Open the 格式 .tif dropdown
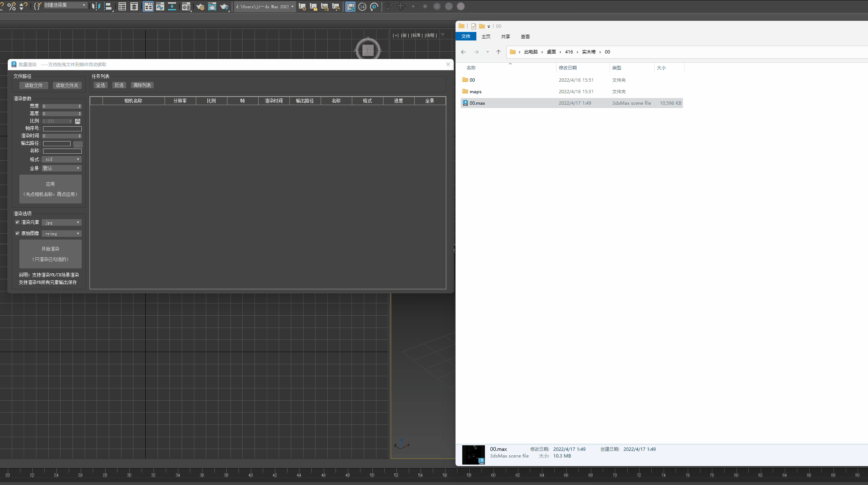868x485 pixels. point(62,159)
